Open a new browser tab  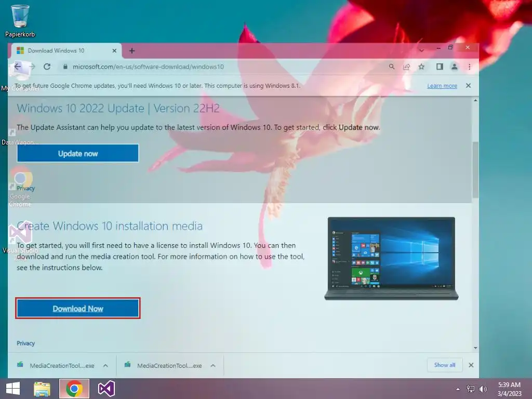132,50
